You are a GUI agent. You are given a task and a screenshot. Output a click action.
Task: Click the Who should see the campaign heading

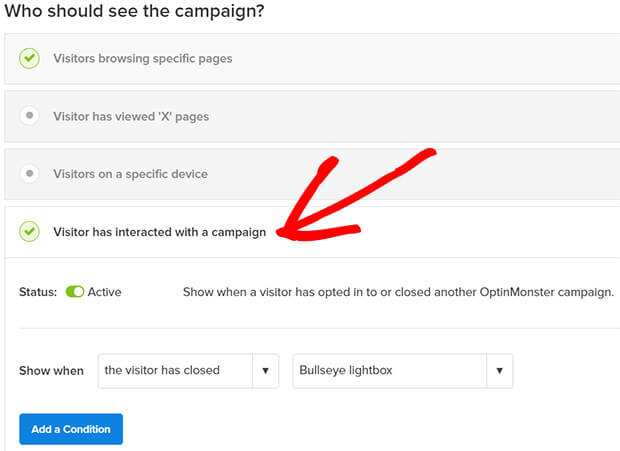[134, 11]
